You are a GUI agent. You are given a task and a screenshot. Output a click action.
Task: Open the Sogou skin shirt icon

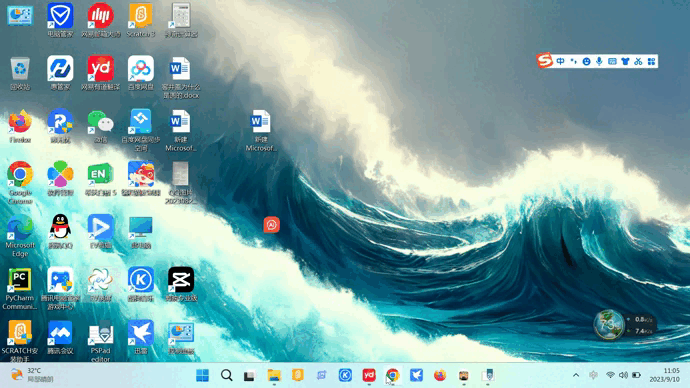point(625,62)
